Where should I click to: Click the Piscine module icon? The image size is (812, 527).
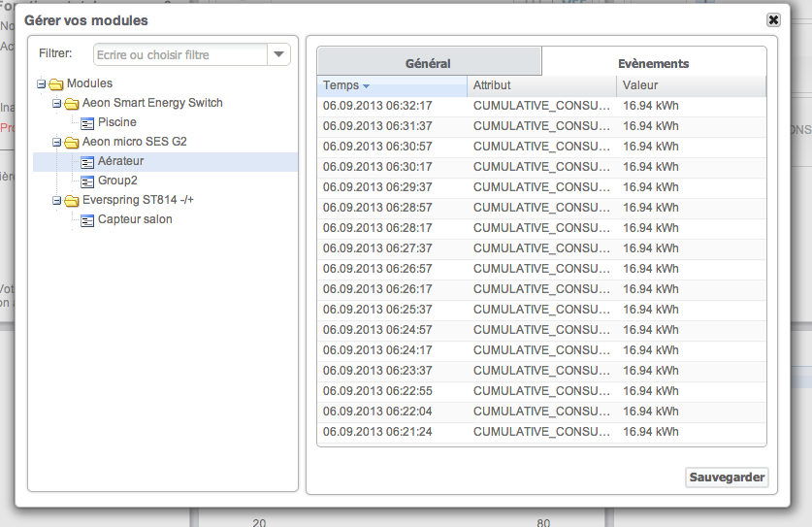(x=86, y=122)
